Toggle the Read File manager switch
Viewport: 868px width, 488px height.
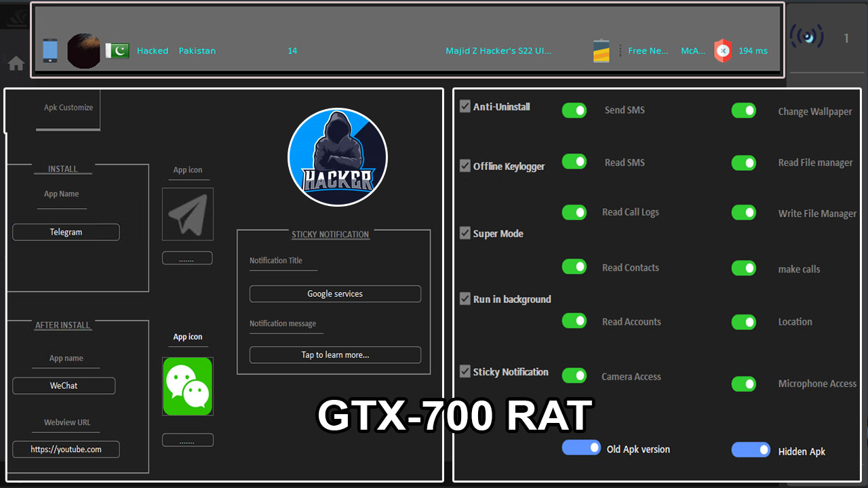(x=744, y=163)
